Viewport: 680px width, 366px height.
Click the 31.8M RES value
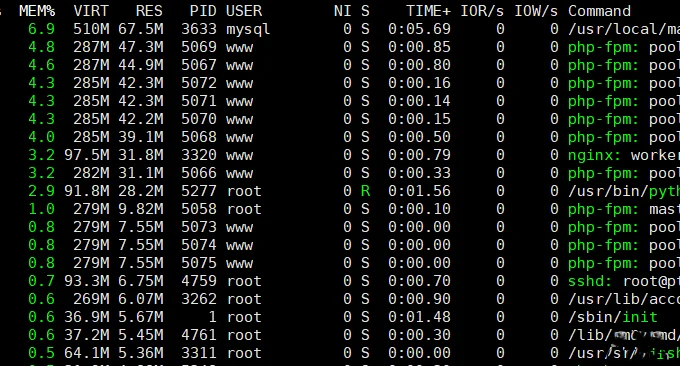tap(141, 155)
